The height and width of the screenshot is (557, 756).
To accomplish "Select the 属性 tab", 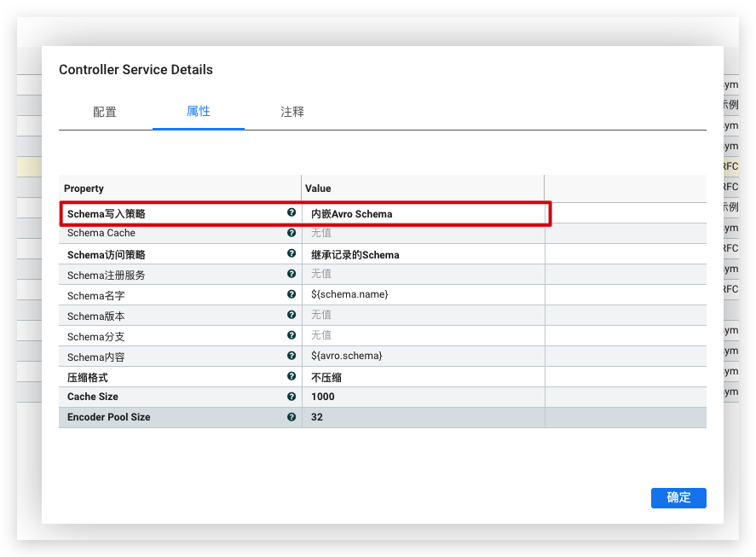I will coord(199,112).
